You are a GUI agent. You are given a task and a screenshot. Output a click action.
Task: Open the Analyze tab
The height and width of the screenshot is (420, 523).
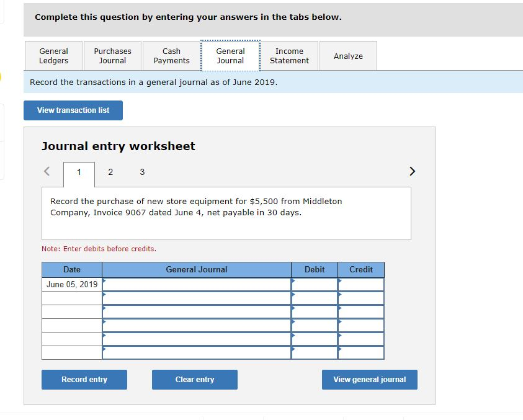(x=348, y=55)
